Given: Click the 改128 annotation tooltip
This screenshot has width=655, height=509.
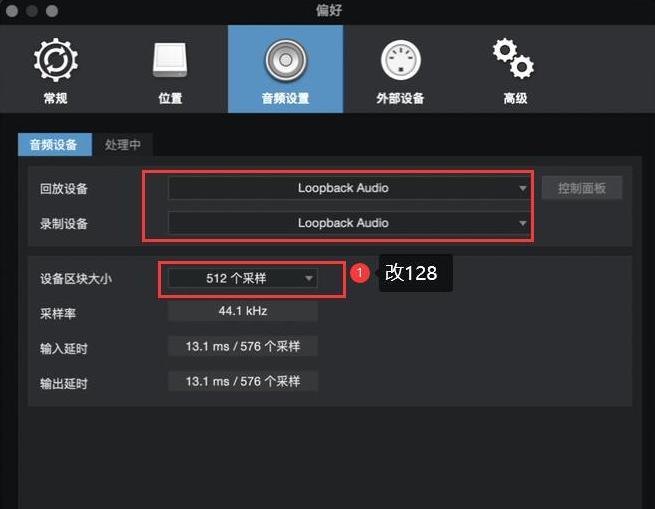Looking at the screenshot, I should pos(416,273).
